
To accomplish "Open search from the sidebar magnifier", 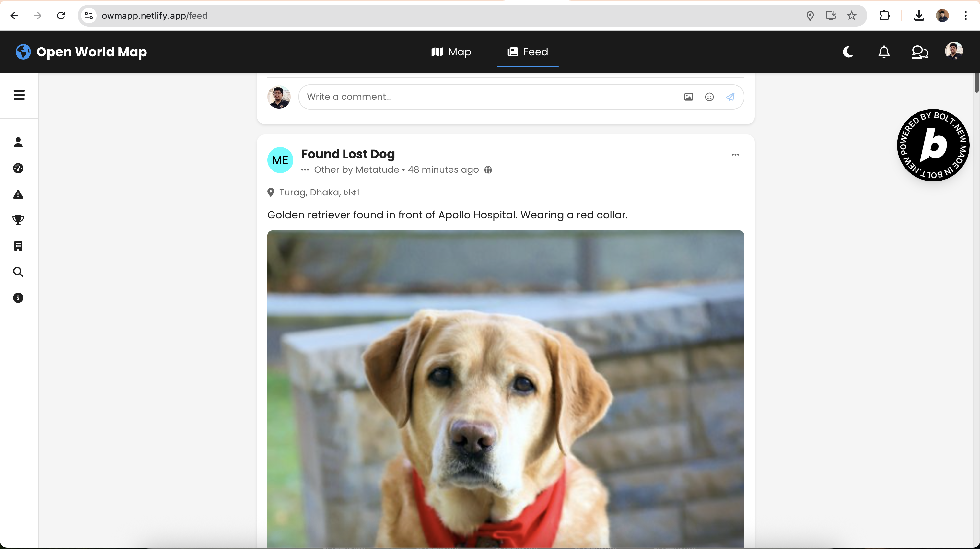I will tap(18, 272).
